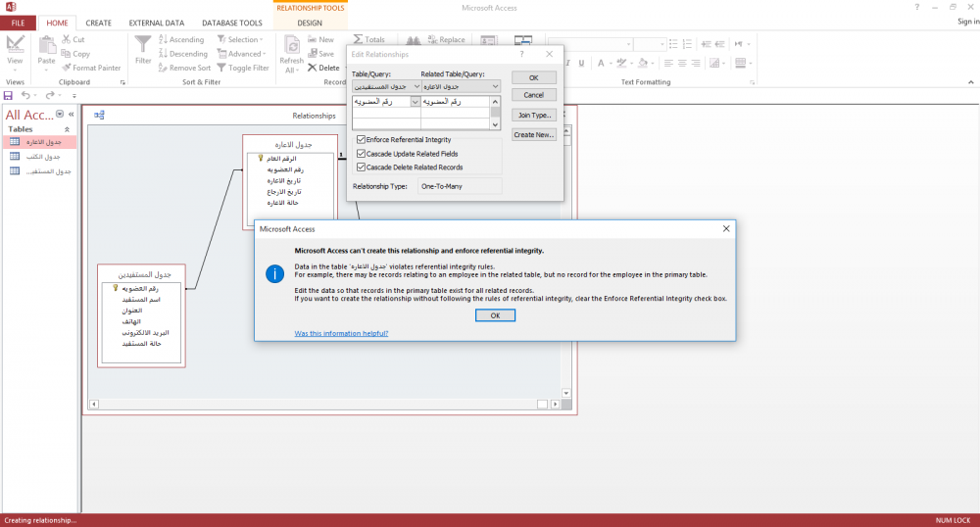Open the FILE tab

click(x=18, y=24)
